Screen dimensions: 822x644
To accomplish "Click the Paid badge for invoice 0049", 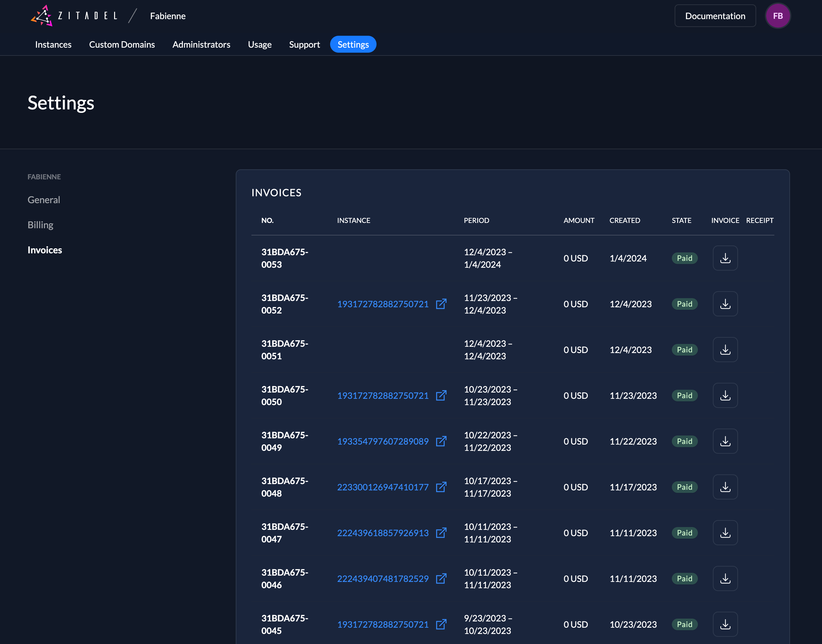I will pos(684,441).
